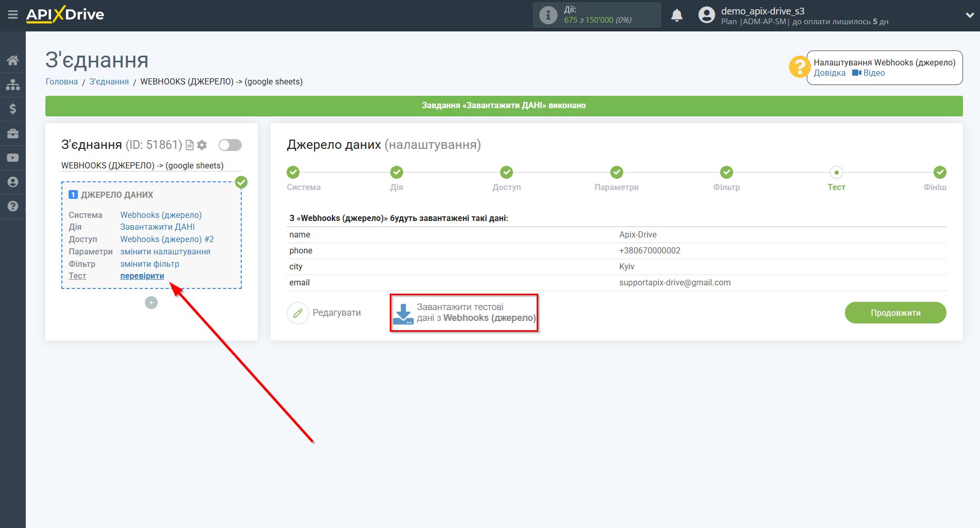This screenshot has width=980, height=528.
Task: Click the перевірити test link
Action: tap(142, 276)
